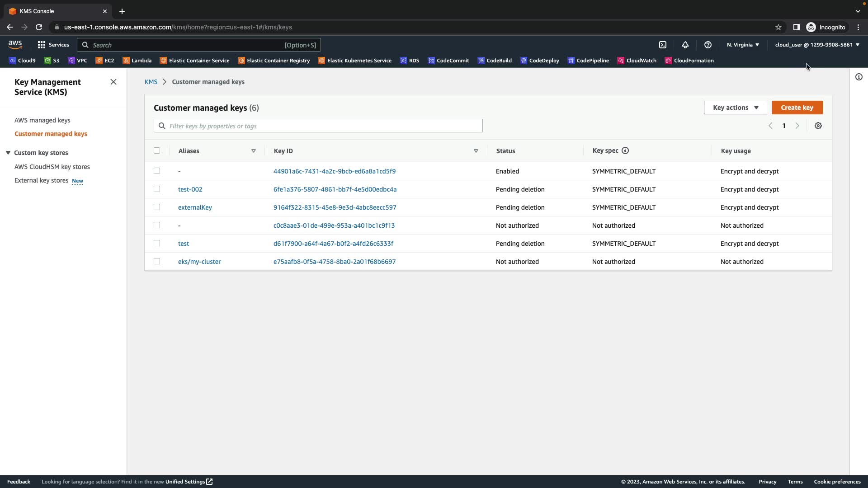Select the externalKey row checkbox

point(157,207)
